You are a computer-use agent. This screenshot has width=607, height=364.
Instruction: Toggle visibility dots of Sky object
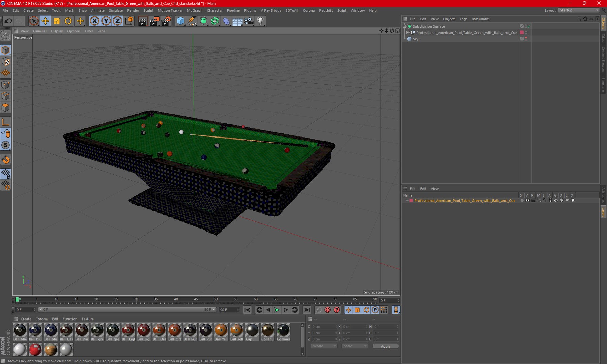(x=526, y=39)
